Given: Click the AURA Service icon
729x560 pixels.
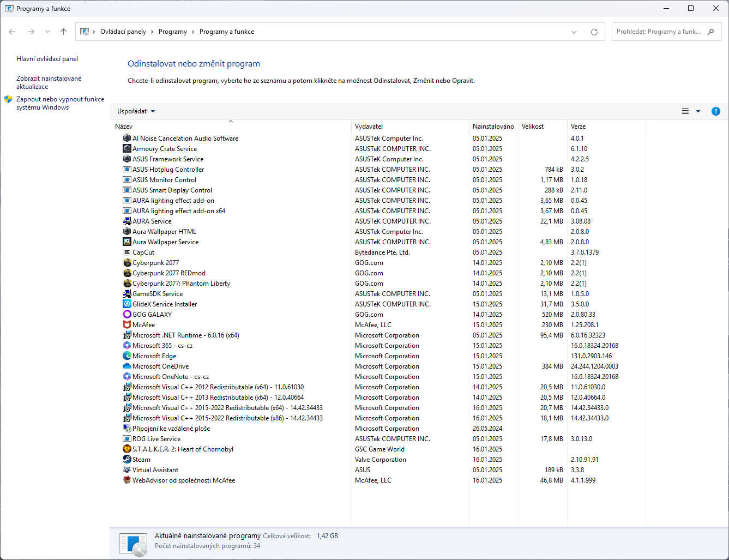Looking at the screenshot, I should pyautogui.click(x=127, y=221).
